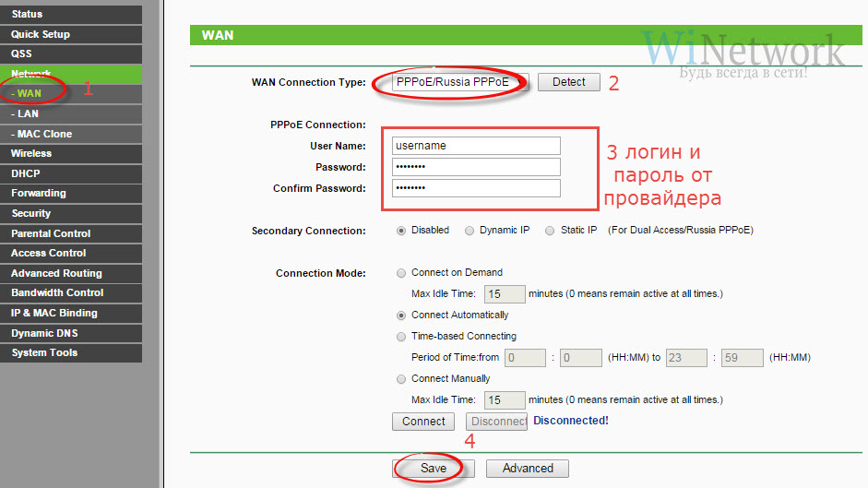The width and height of the screenshot is (868, 488).
Task: Click the Detect button
Action: 568,82
